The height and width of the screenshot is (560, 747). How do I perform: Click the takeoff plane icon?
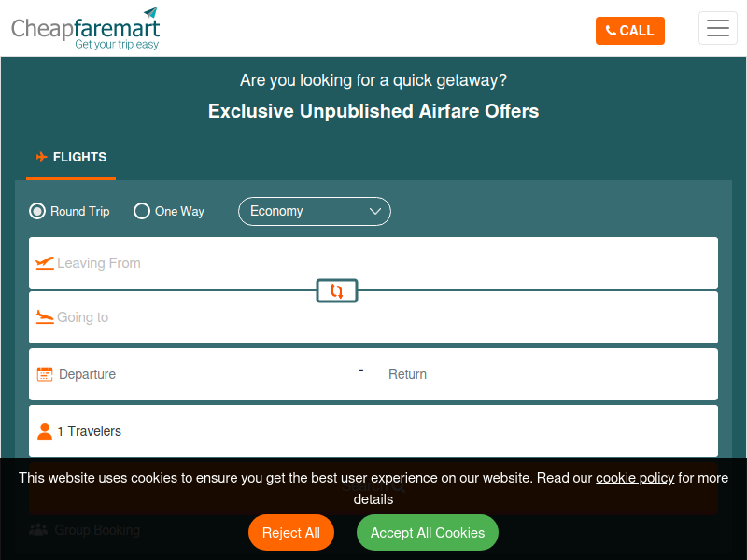[x=45, y=263]
